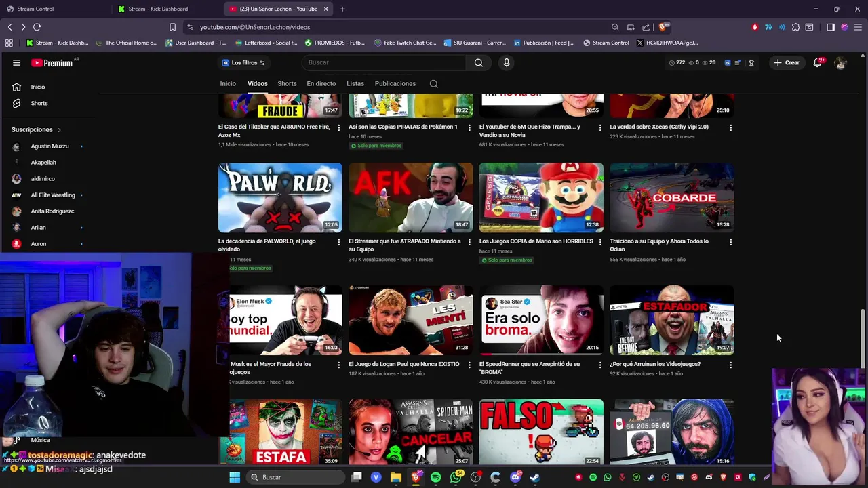The height and width of the screenshot is (488, 868).
Task: Open the account avatar menu
Action: [840, 62]
